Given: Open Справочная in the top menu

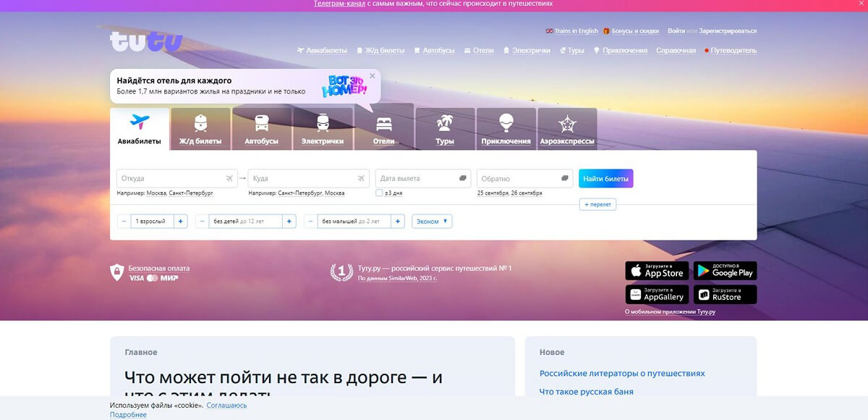Looking at the screenshot, I should tap(676, 51).
